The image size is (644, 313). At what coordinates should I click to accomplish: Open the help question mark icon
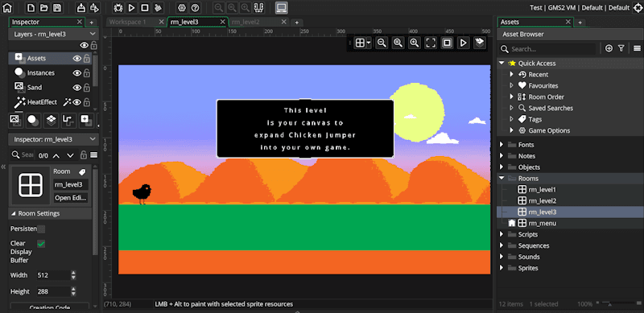(x=195, y=8)
